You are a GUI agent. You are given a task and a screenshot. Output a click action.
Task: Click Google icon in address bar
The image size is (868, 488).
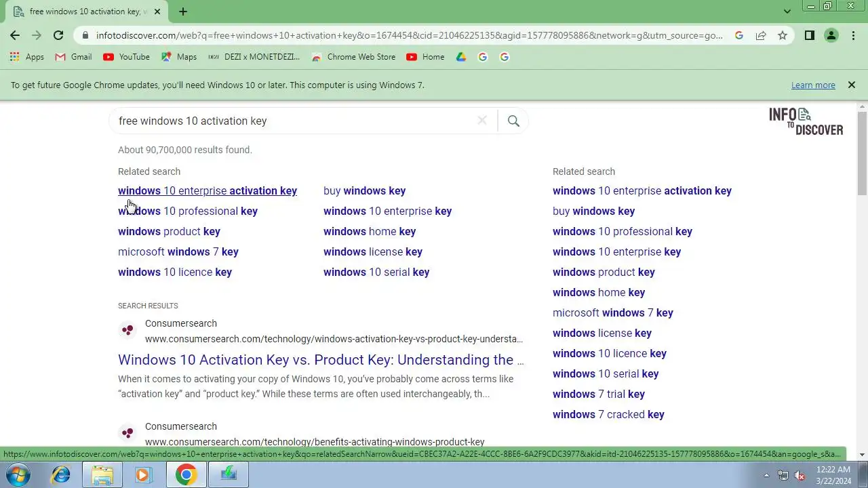pos(739,35)
